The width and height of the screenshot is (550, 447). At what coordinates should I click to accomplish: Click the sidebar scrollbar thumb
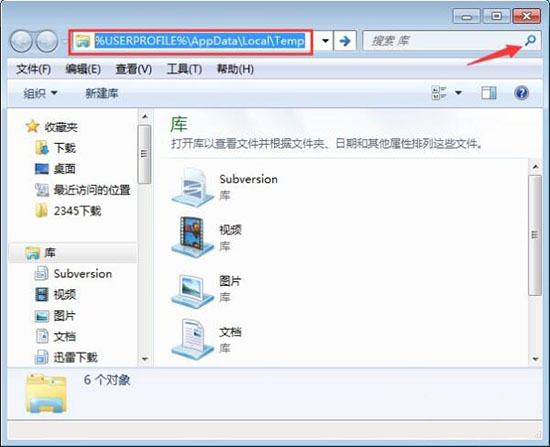145,154
